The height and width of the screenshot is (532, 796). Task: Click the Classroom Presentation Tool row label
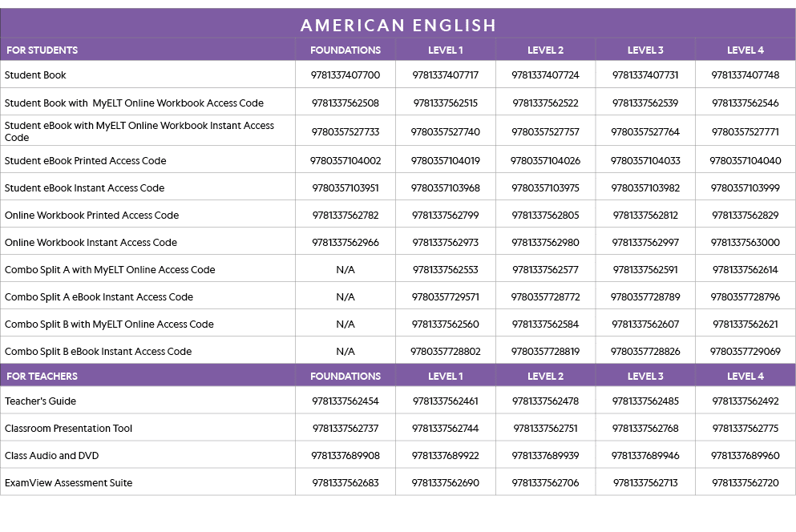click(68, 429)
